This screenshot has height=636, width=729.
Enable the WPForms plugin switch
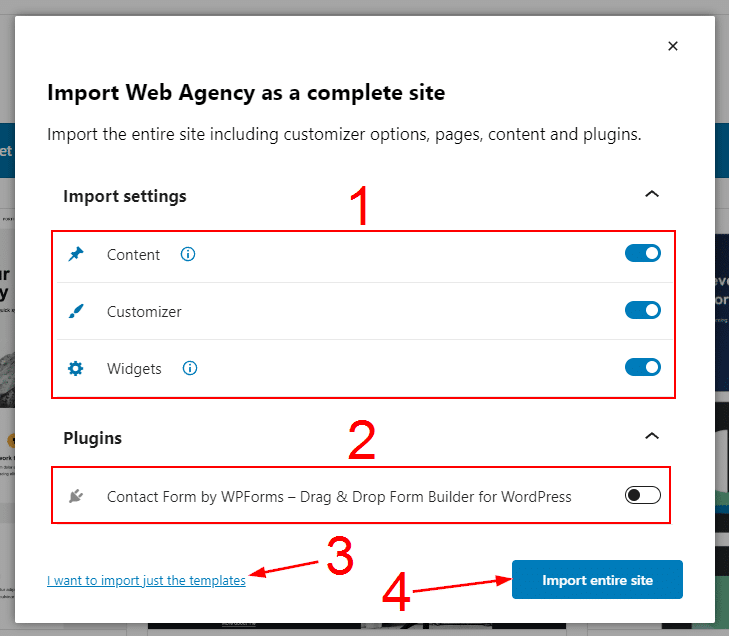(642, 495)
